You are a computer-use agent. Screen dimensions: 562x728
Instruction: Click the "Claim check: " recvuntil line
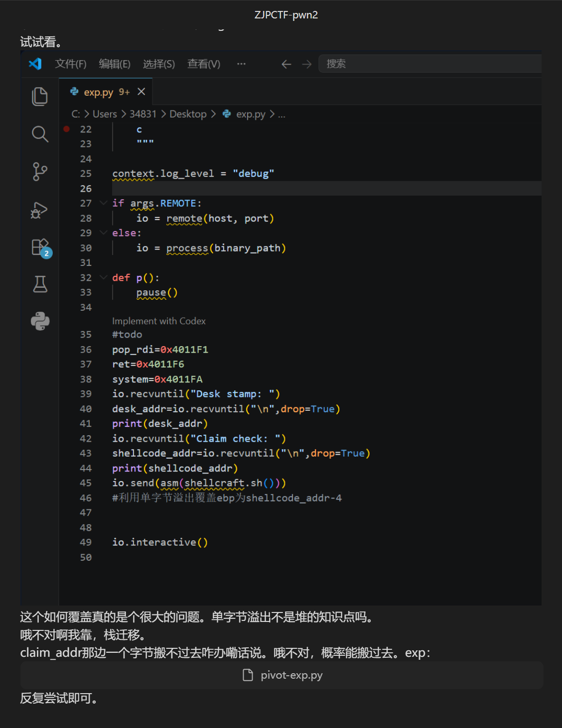coord(199,439)
